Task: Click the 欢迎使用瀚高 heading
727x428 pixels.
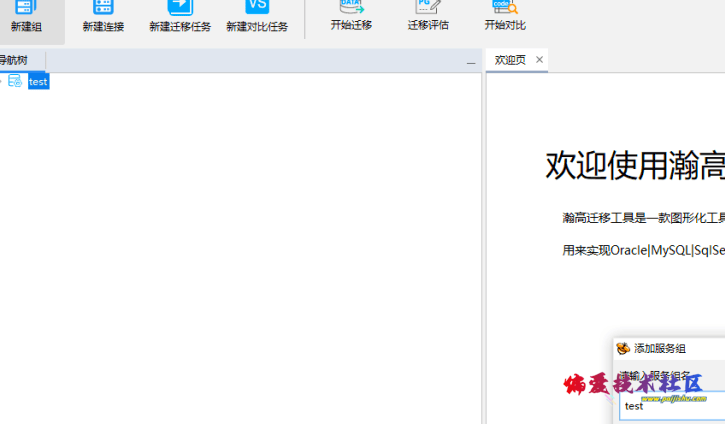Action: [636, 165]
